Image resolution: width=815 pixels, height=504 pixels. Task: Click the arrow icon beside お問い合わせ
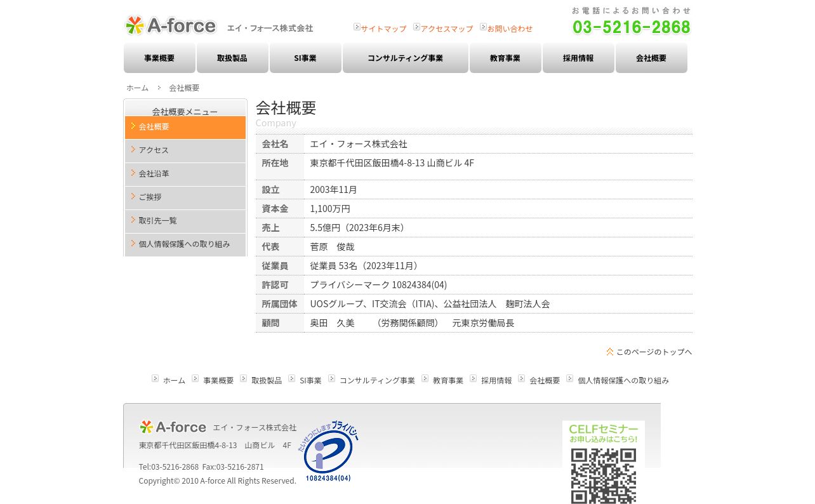pos(483,27)
